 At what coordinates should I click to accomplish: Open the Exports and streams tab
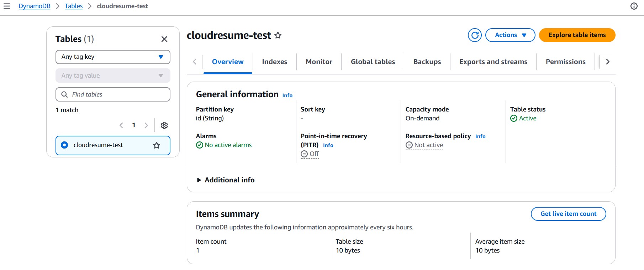point(493,62)
